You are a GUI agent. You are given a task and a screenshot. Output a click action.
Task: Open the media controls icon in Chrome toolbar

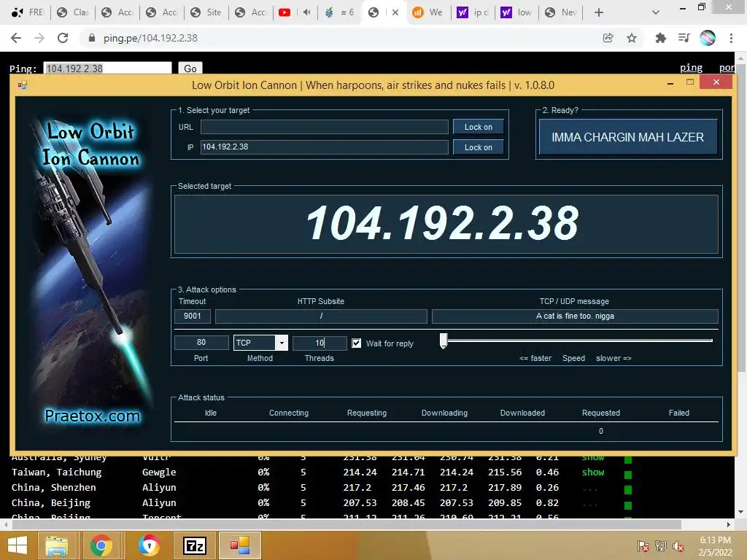tap(684, 38)
